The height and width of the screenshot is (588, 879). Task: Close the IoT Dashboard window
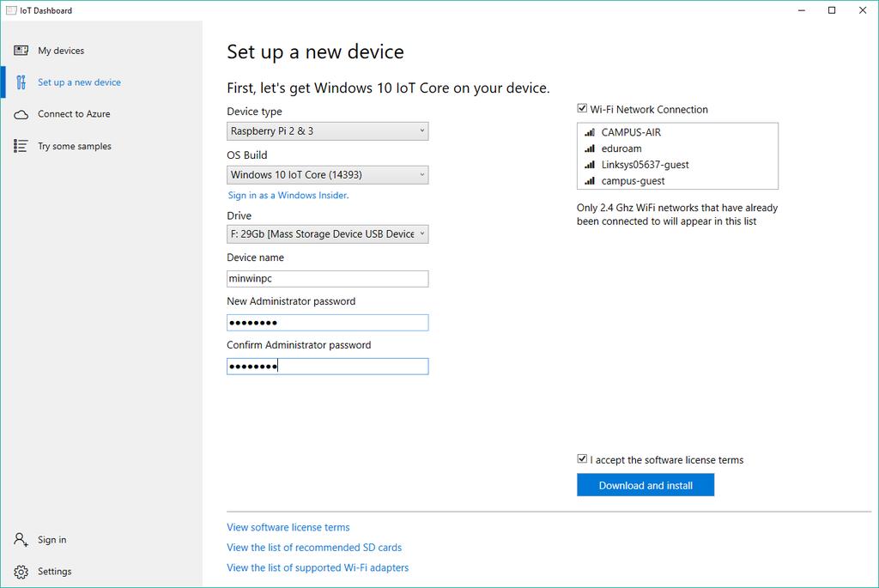click(863, 10)
